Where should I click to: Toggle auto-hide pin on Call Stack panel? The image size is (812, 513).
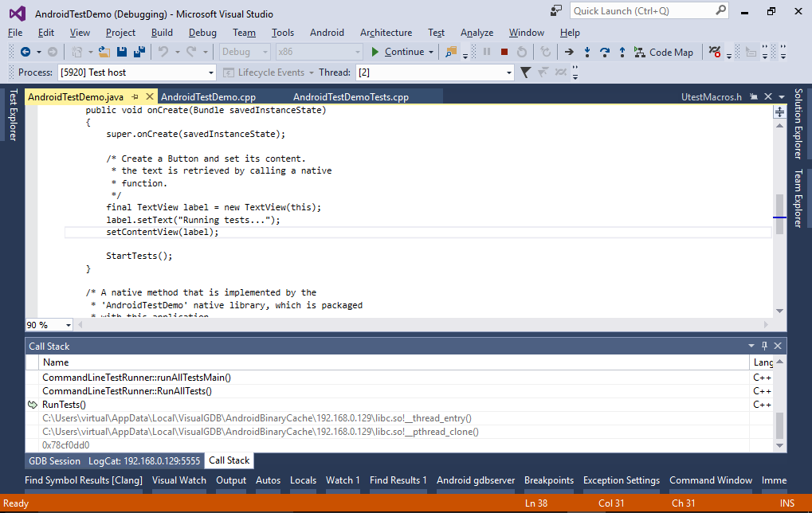click(764, 346)
